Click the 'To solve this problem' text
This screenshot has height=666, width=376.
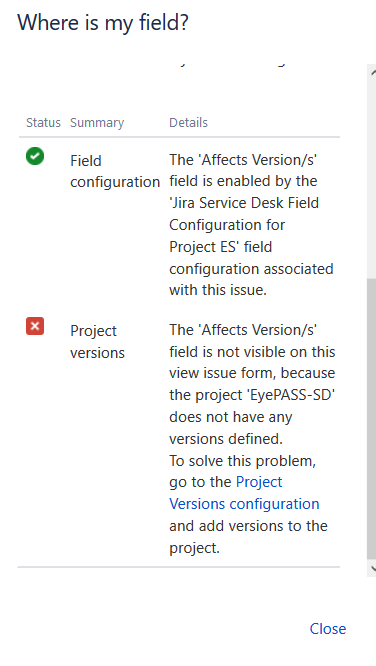[242, 461]
